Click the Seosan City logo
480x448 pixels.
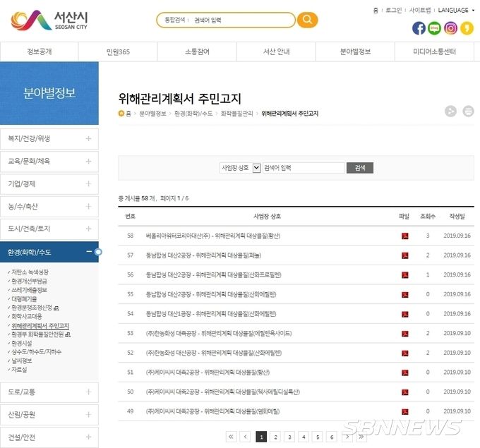(x=49, y=20)
